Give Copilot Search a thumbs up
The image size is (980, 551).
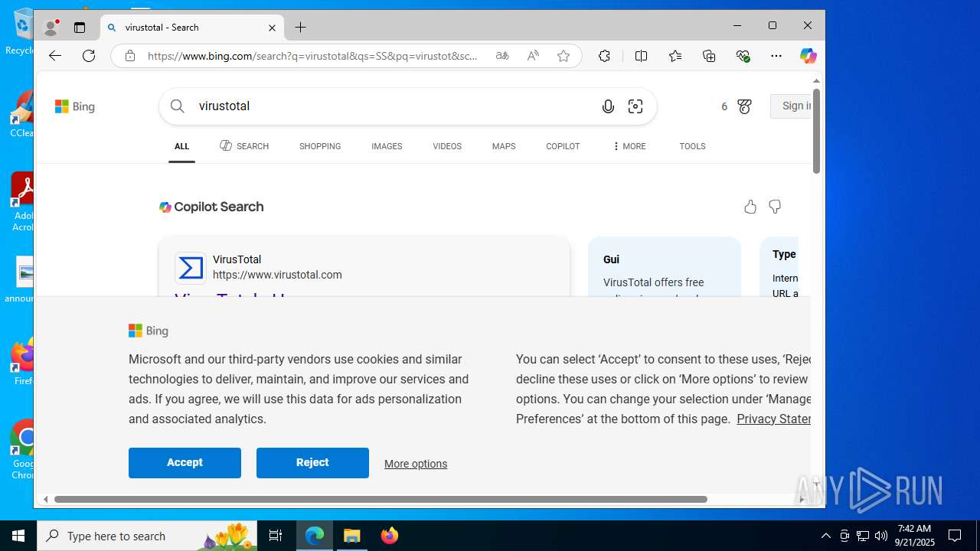(750, 207)
